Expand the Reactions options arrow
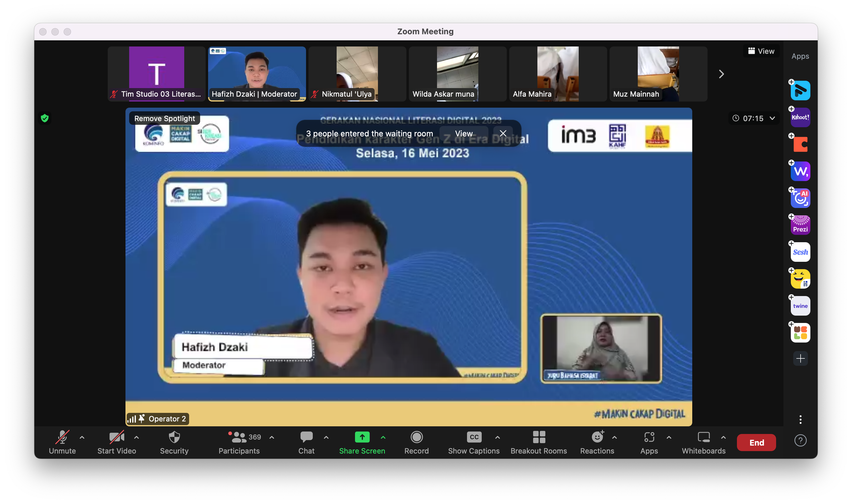The image size is (852, 504). click(x=615, y=437)
